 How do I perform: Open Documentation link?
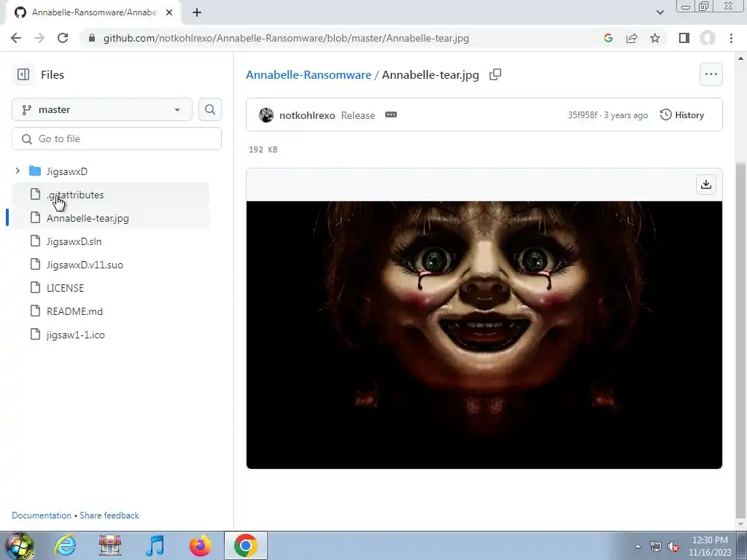[x=42, y=516]
